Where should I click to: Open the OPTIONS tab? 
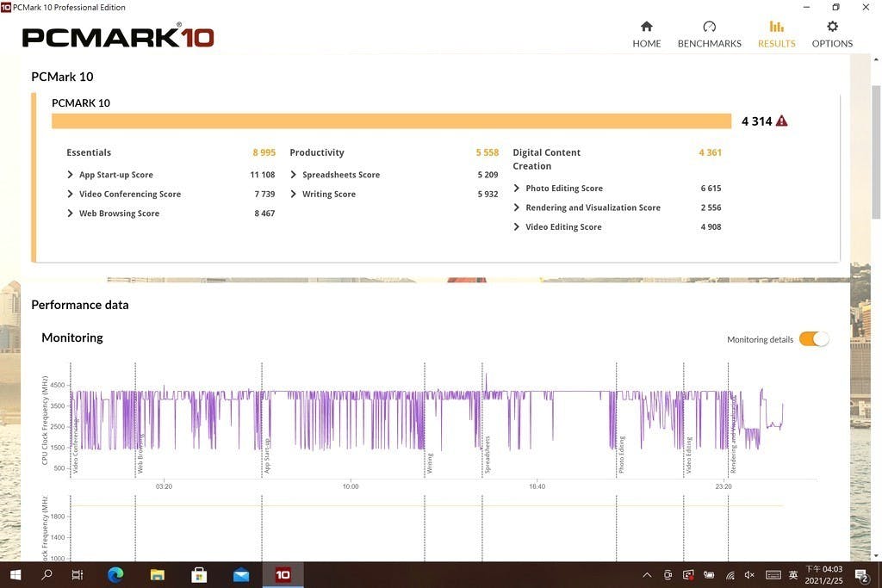(832, 34)
